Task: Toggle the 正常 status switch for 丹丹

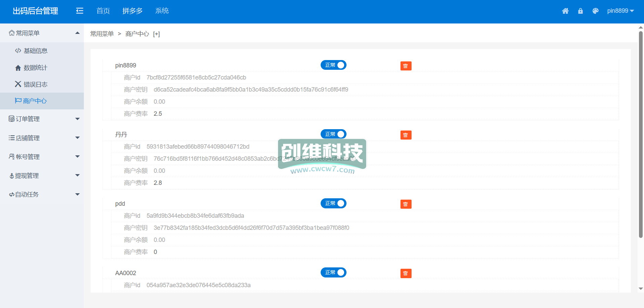Action: point(333,134)
